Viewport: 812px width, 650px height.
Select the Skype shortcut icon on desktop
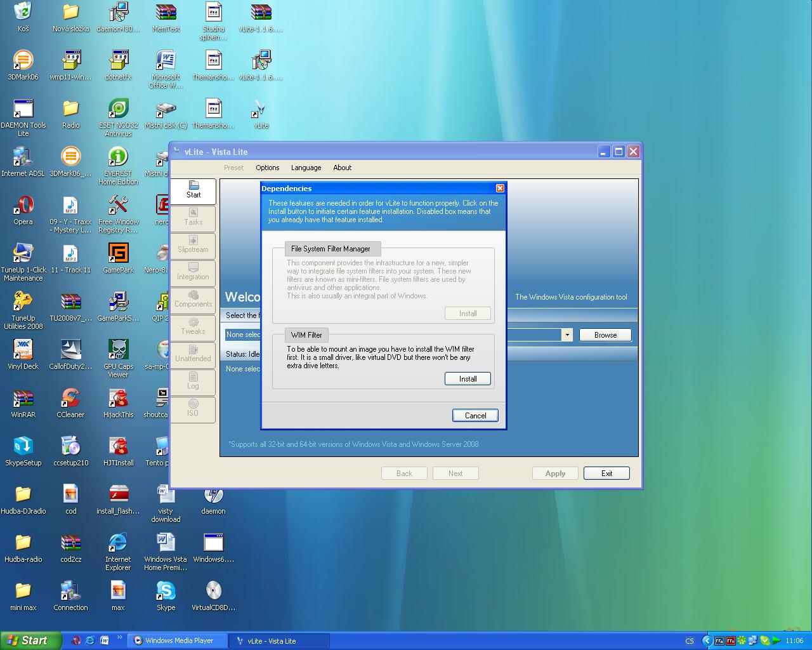pos(166,596)
